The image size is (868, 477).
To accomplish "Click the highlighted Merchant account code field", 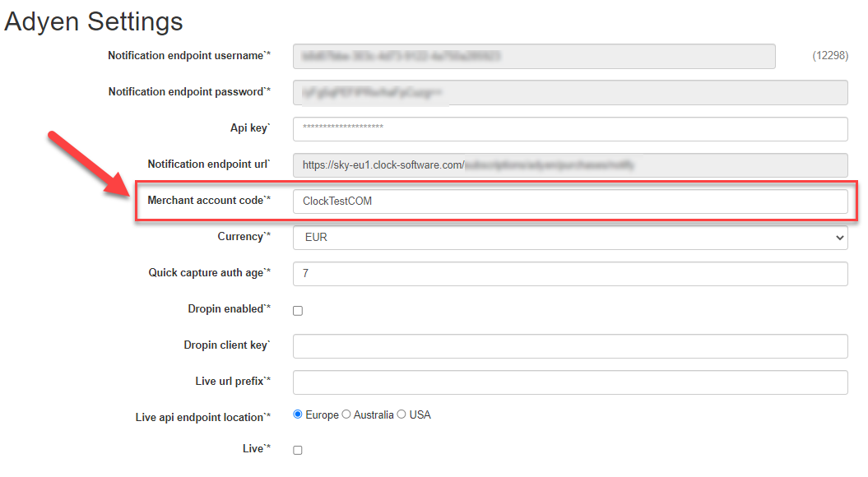I will pyautogui.click(x=568, y=201).
